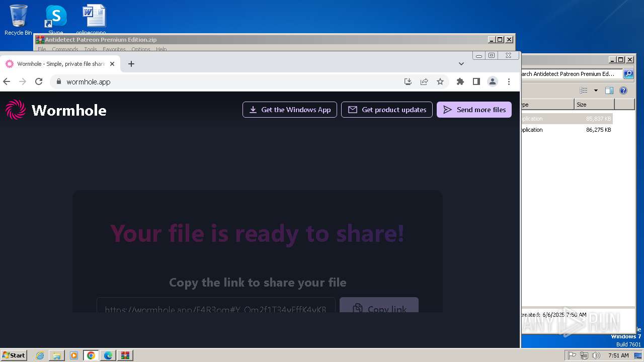The height and width of the screenshot is (362, 644).
Task: Open the Recycle Bin desktop icon
Action: [x=18, y=20]
